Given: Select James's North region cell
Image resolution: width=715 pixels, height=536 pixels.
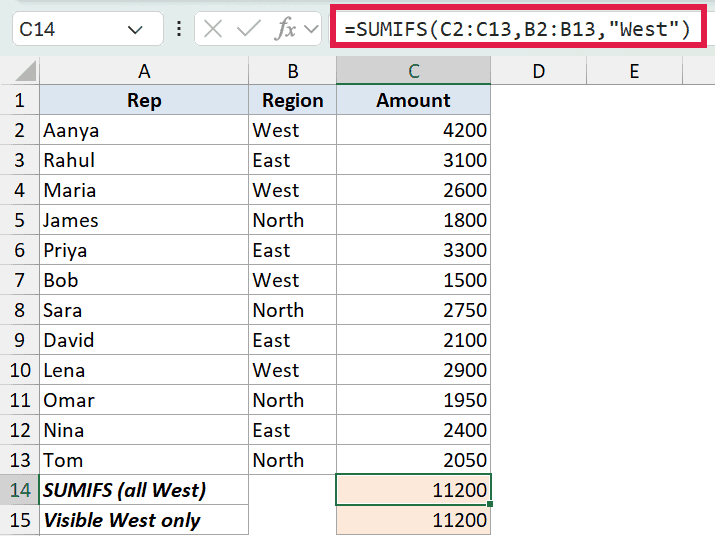Looking at the screenshot, I should (292, 220).
